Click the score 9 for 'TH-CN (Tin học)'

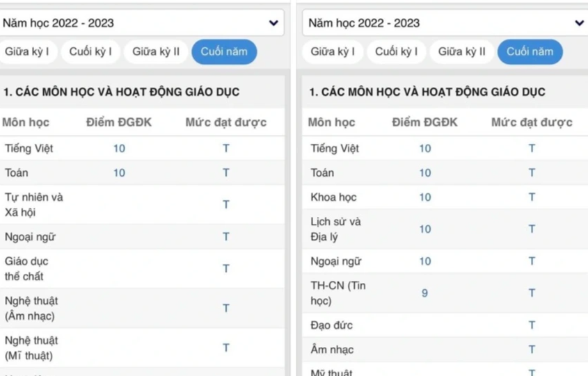pos(424,293)
